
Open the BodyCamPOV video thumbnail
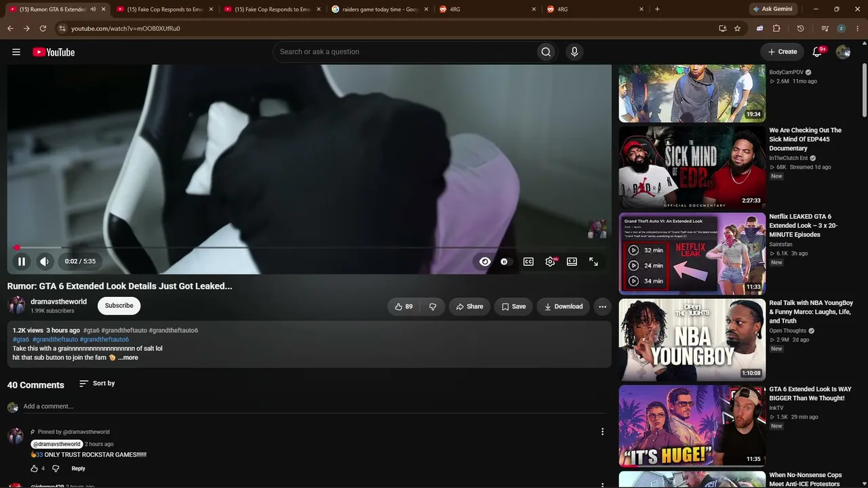coord(692,94)
